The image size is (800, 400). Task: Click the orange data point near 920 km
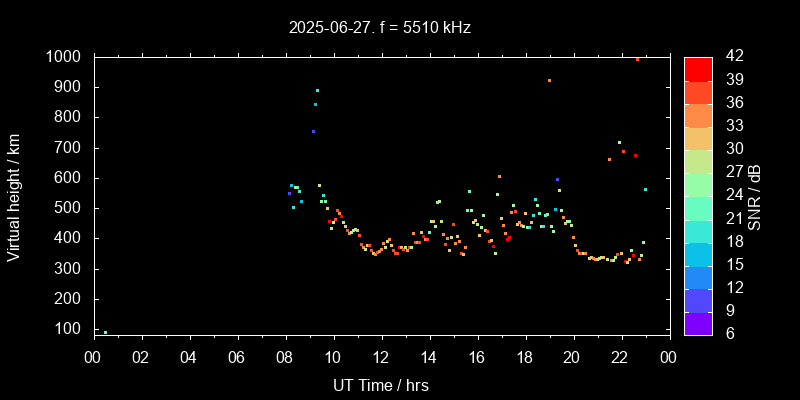click(x=549, y=81)
